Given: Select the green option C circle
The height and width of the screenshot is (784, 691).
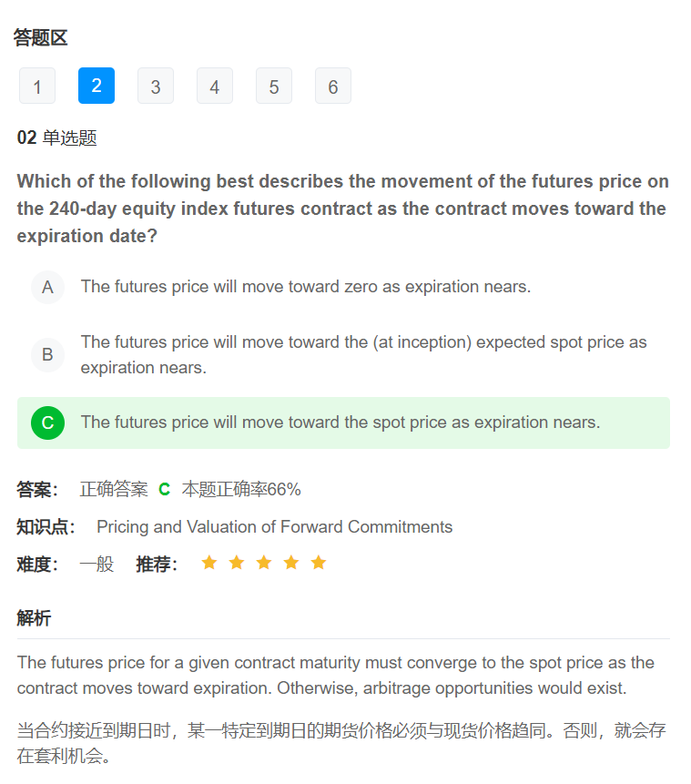Looking at the screenshot, I should coord(47,423).
